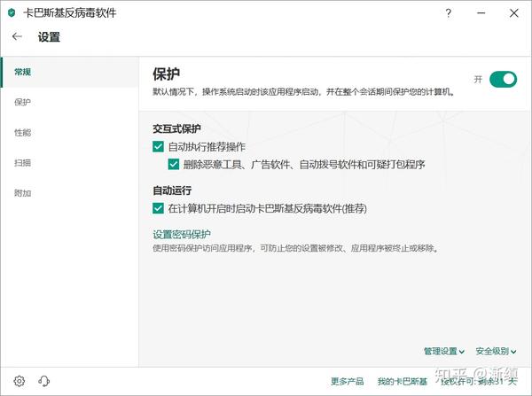
Task: Click the 自动运行 section heading
Action: (172, 190)
